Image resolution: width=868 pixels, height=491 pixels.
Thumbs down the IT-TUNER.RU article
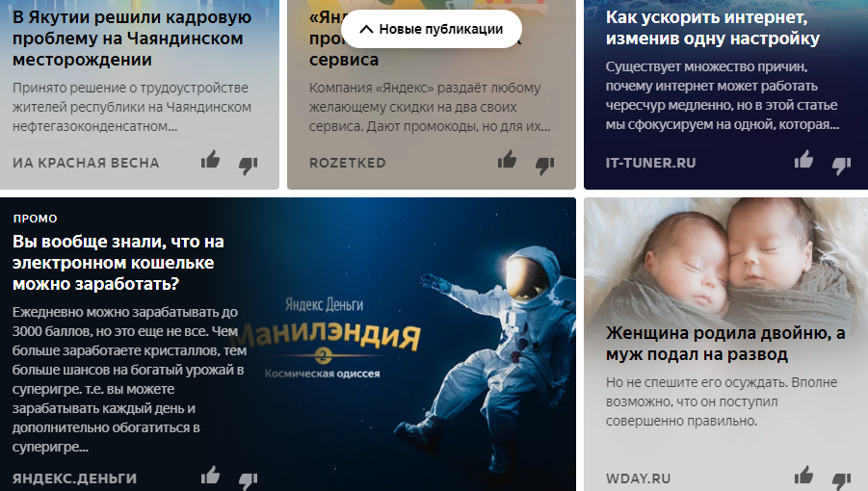(x=841, y=165)
